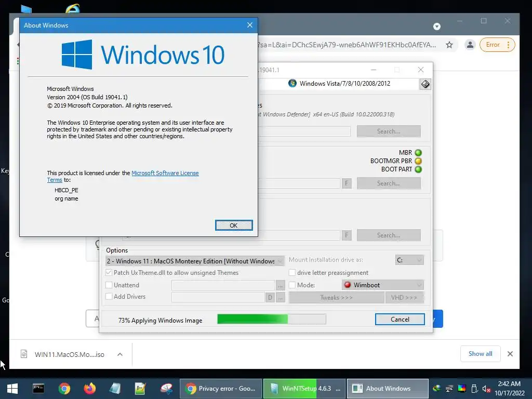Minimize the WinNTSetup window
Image resolution: width=532 pixels, height=399 pixels.
[x=374, y=70]
